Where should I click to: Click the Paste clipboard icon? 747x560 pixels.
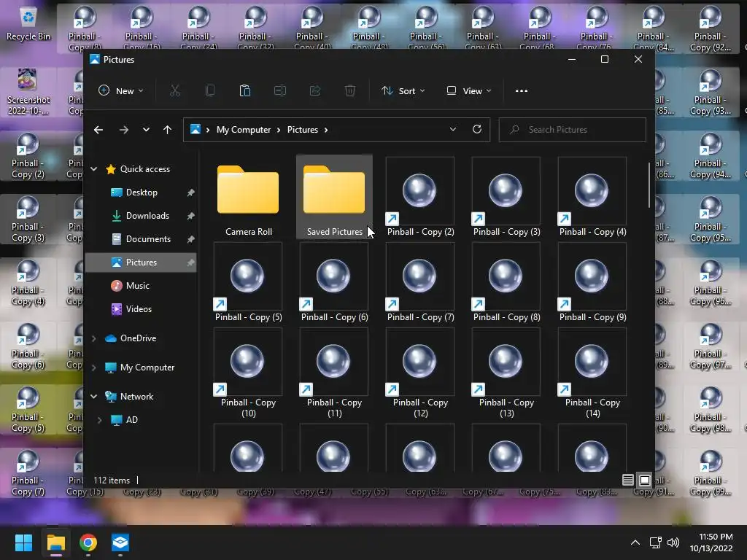[245, 90]
